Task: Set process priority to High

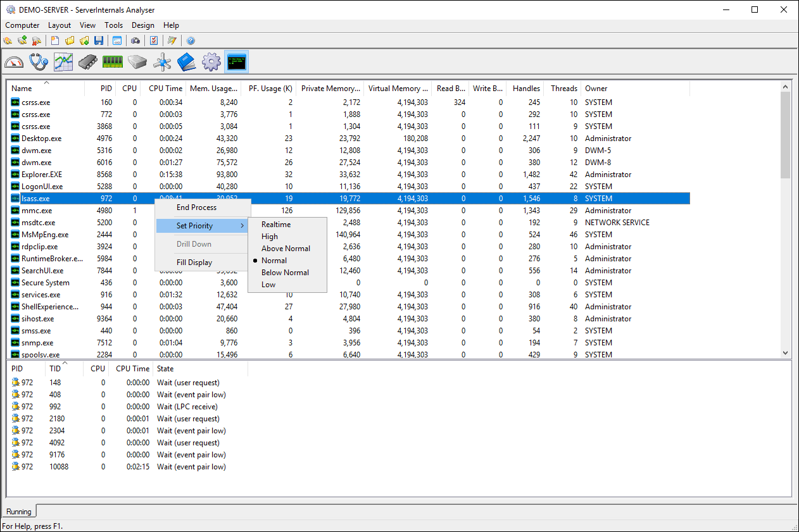Action: click(x=270, y=237)
